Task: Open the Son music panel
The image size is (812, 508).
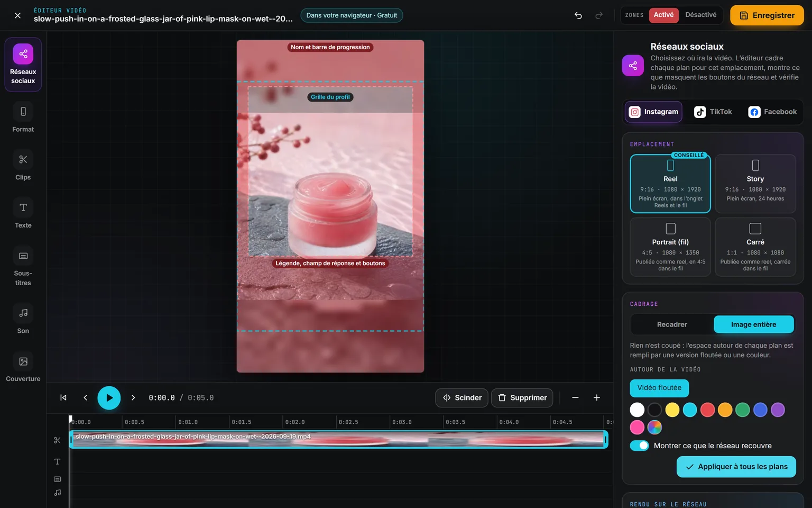Action: click(23, 319)
